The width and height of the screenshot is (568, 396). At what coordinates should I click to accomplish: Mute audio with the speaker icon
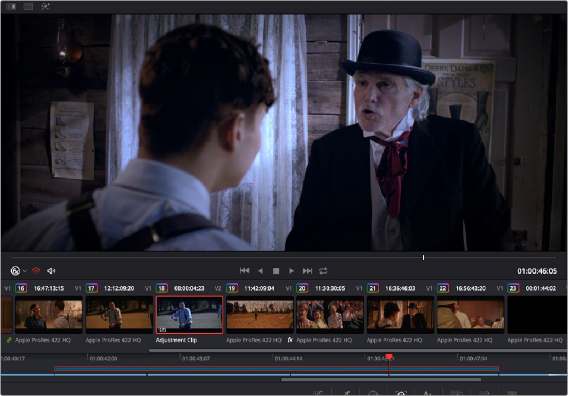click(x=51, y=271)
